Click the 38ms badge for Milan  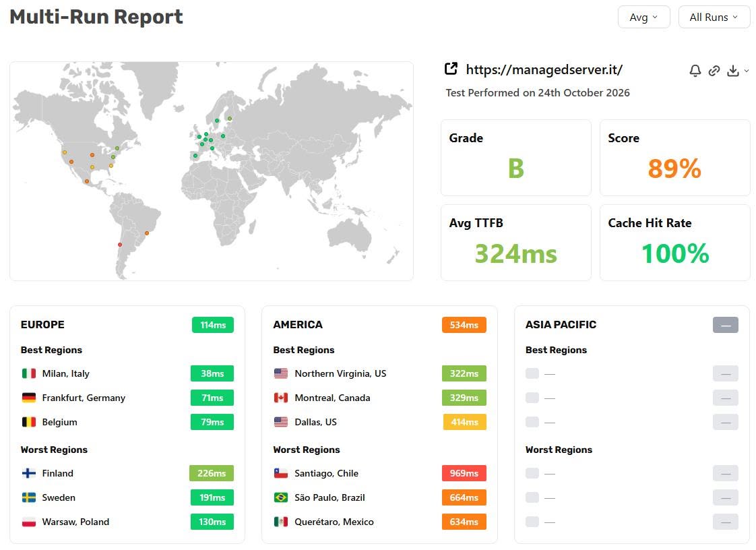(212, 373)
